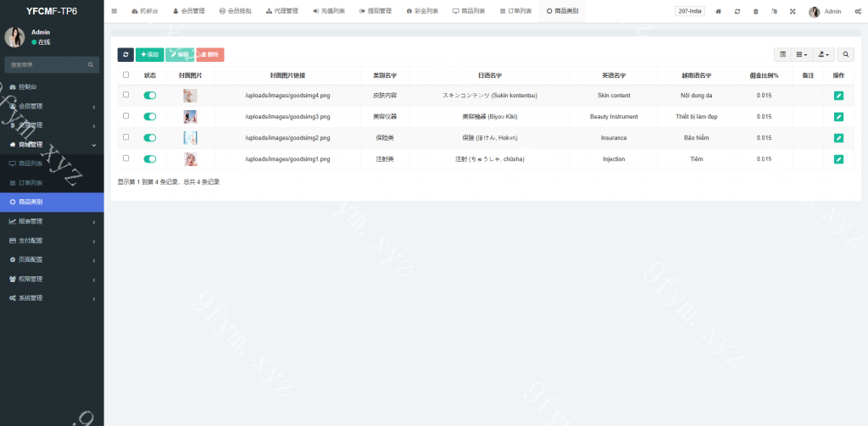Edit the Injection row with pencil icon
The width and height of the screenshot is (868, 426).
tap(838, 159)
